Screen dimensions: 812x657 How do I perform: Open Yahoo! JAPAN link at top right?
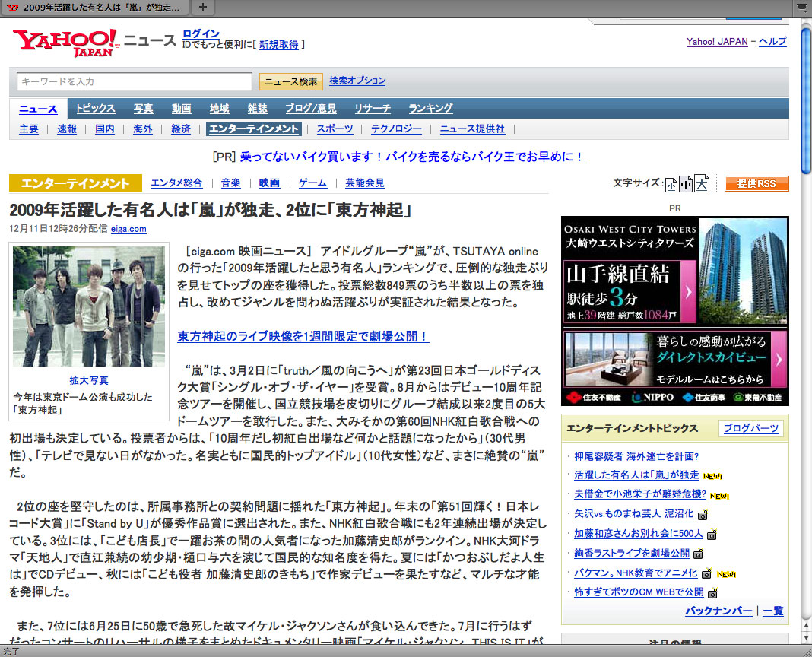point(717,42)
